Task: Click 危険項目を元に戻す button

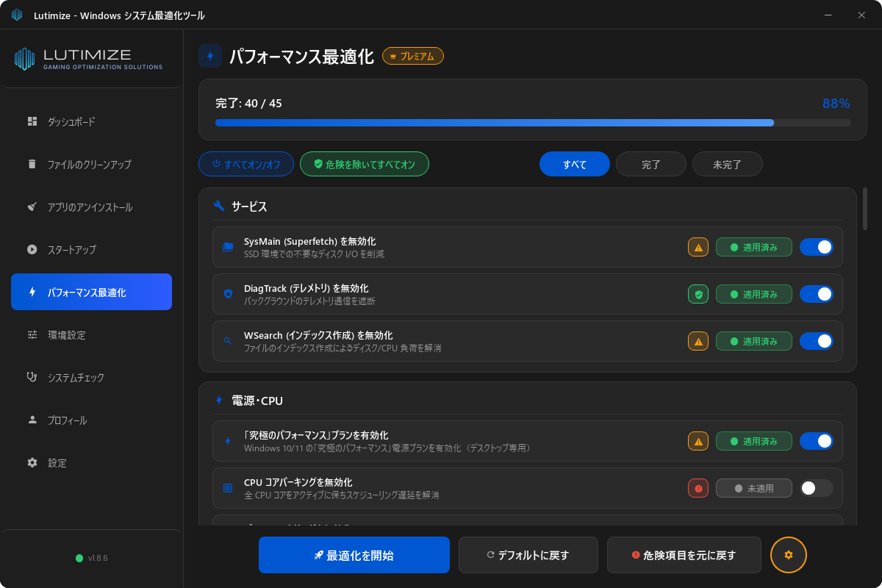Action: click(684, 555)
